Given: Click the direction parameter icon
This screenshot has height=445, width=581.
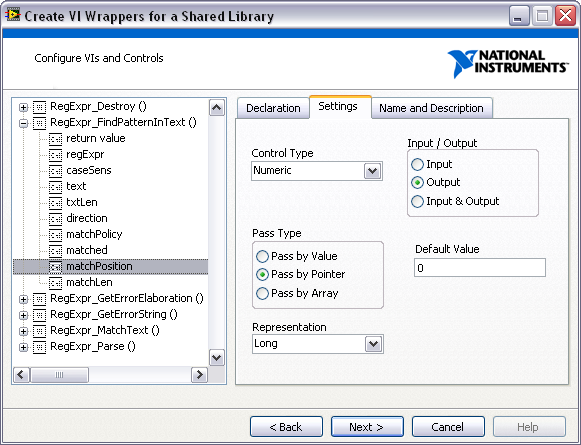Looking at the screenshot, I should click(x=56, y=219).
